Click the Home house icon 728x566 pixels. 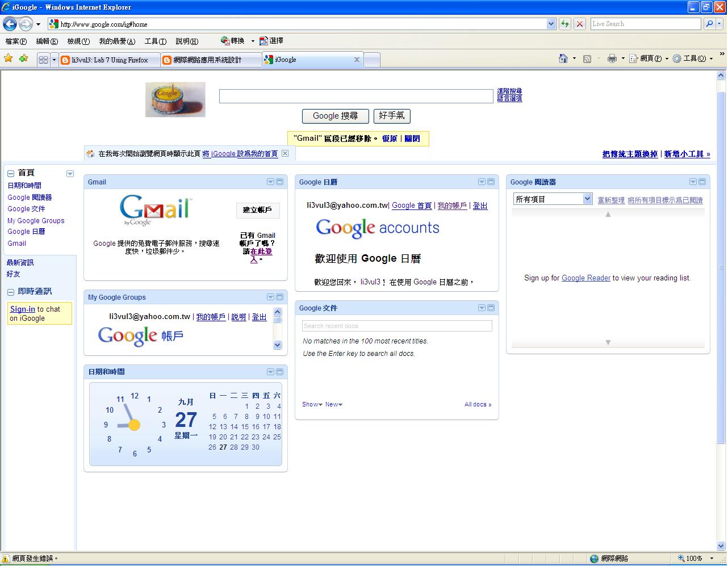point(563,58)
